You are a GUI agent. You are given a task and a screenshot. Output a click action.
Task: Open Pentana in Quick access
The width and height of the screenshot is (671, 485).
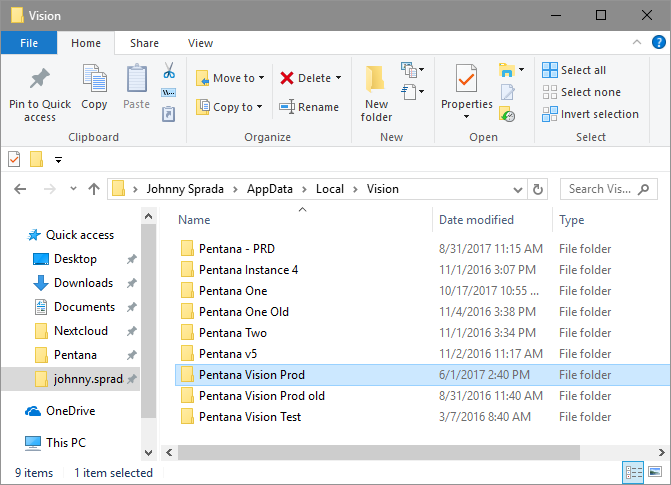point(65,355)
